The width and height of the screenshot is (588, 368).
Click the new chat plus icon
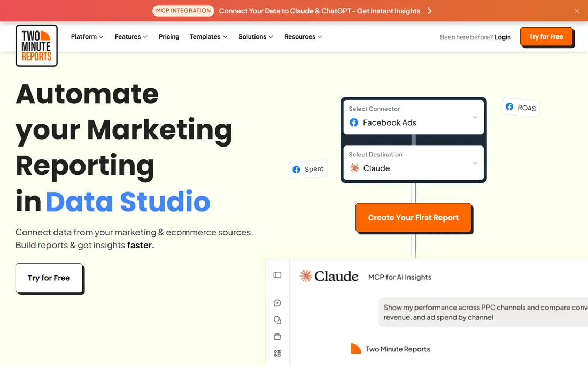point(277,303)
